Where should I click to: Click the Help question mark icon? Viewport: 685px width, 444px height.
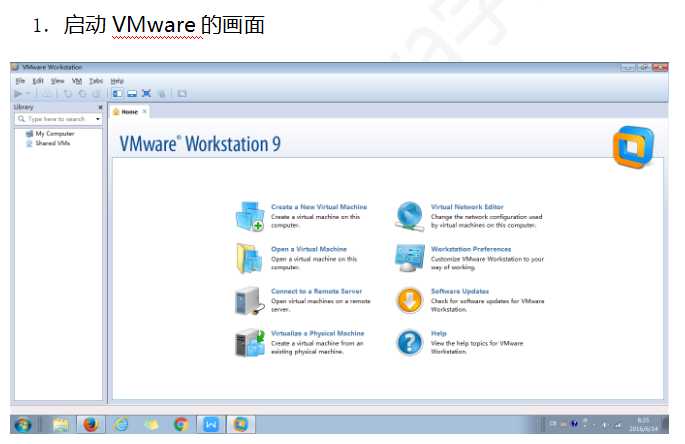point(409,343)
